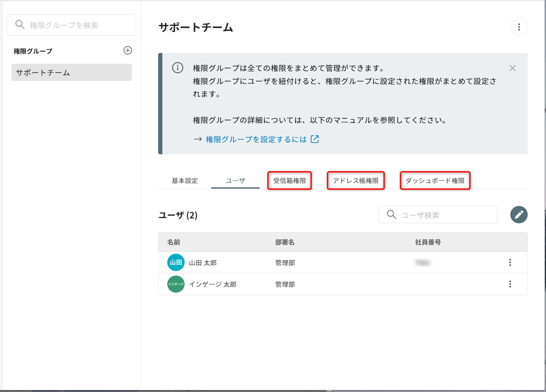Click the 部署名 column header

[x=284, y=242]
